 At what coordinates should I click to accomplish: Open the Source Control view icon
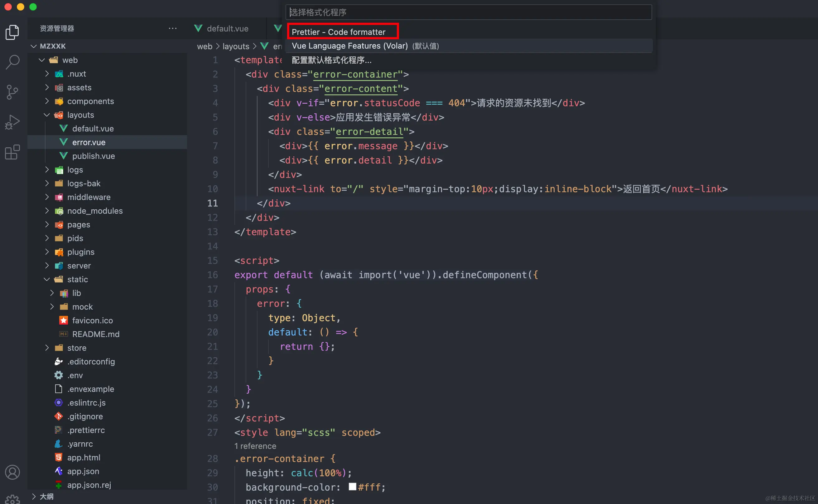[12, 92]
